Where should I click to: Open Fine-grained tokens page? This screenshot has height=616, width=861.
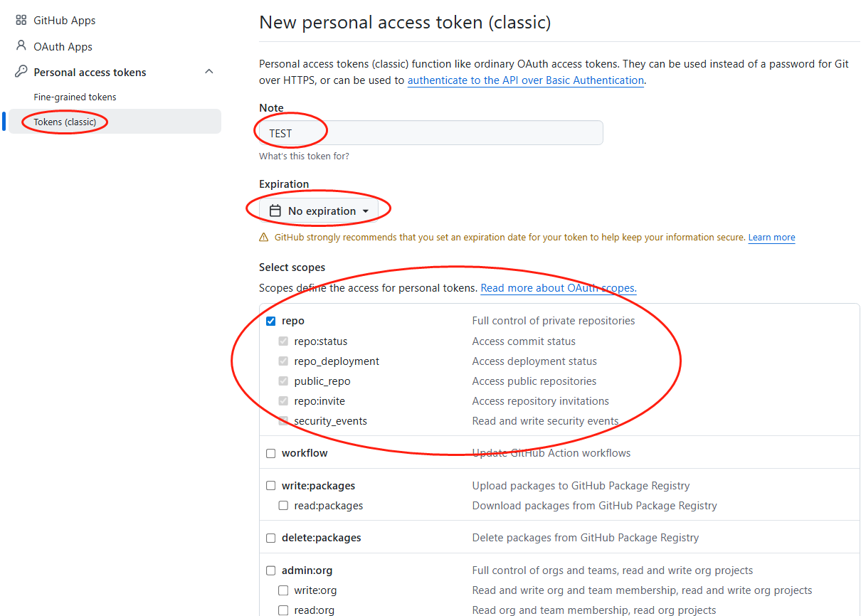(x=75, y=97)
